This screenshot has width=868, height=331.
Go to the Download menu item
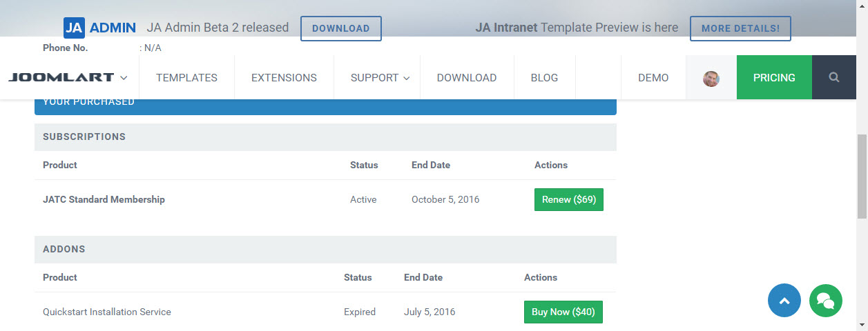pos(467,78)
